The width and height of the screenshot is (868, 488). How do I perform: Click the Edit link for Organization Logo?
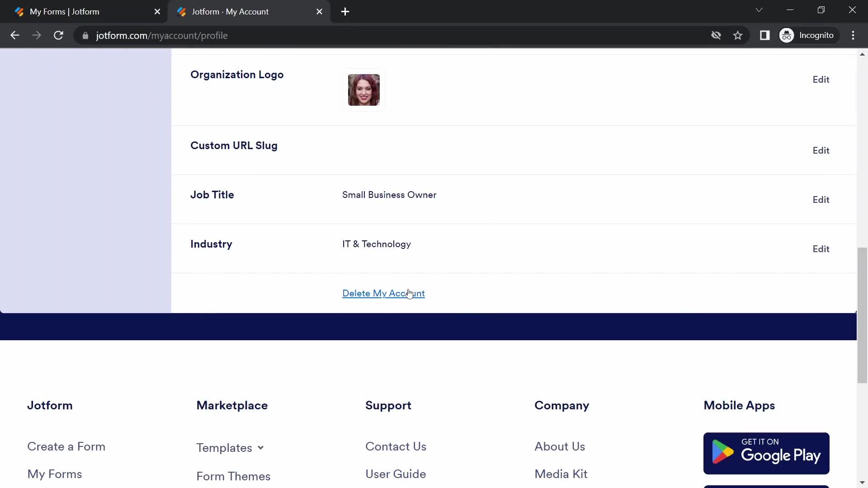821,79
